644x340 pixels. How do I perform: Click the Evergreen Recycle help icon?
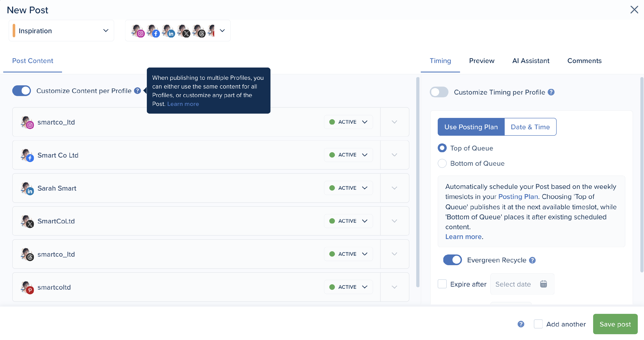[x=532, y=260]
